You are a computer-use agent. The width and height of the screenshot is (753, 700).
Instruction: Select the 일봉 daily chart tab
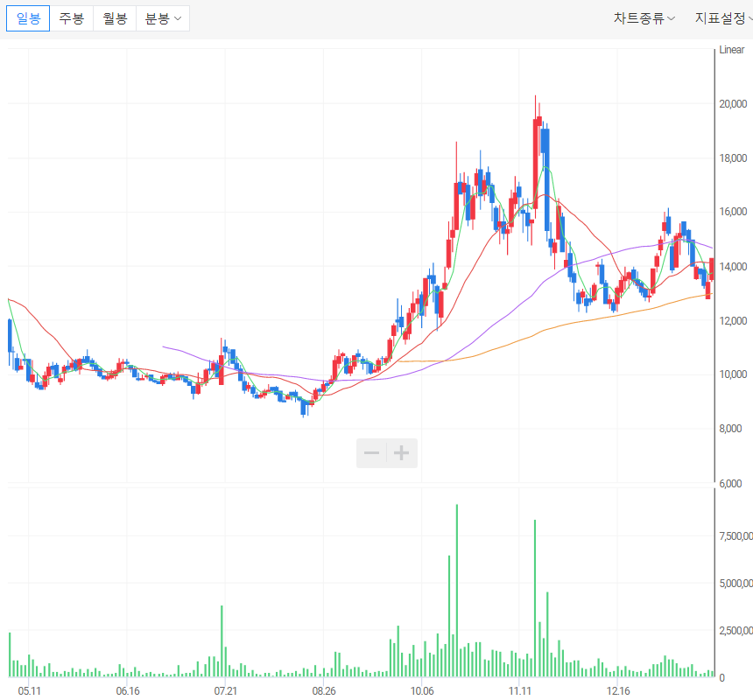[28, 18]
